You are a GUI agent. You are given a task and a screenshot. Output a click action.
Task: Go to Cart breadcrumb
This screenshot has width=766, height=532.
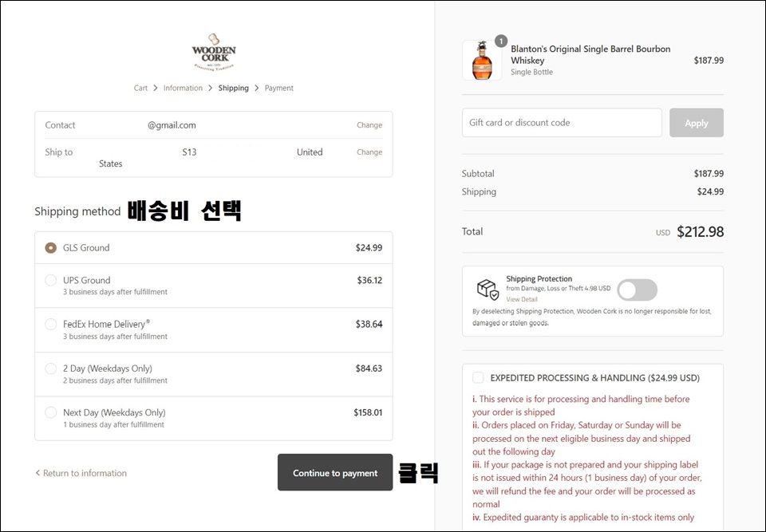click(x=140, y=88)
